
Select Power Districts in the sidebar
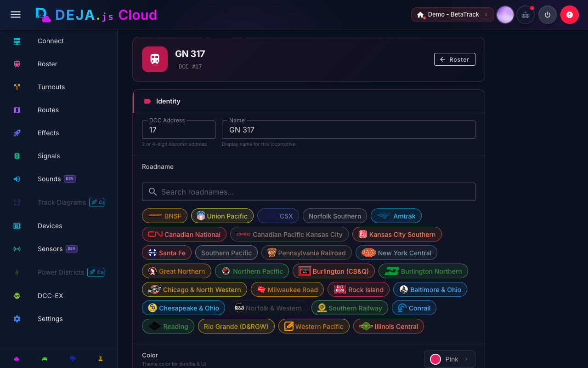tap(59, 272)
